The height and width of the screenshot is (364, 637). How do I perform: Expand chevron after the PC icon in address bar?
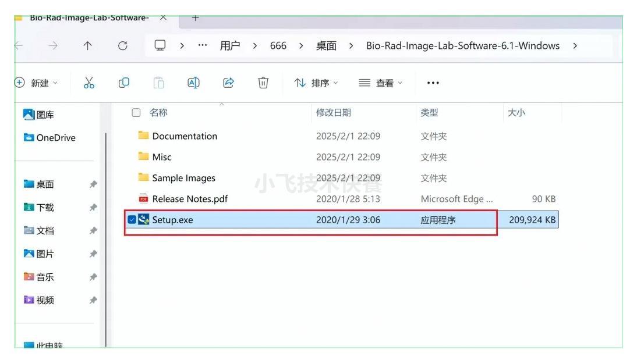[x=182, y=46]
